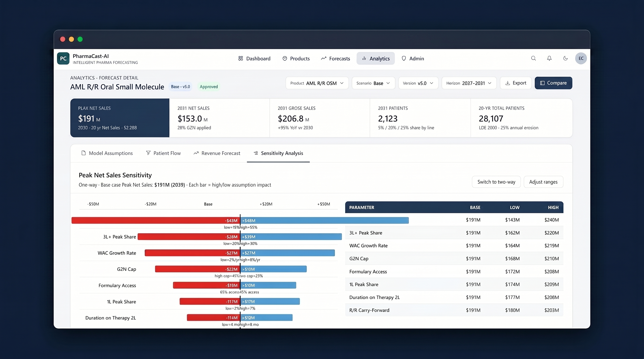Select the Duration on Therapy 2L table row
This screenshot has height=359, width=644.
(x=454, y=297)
